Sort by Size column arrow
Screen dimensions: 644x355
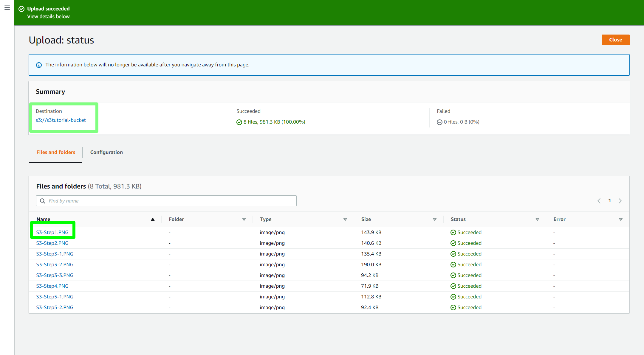(435, 219)
